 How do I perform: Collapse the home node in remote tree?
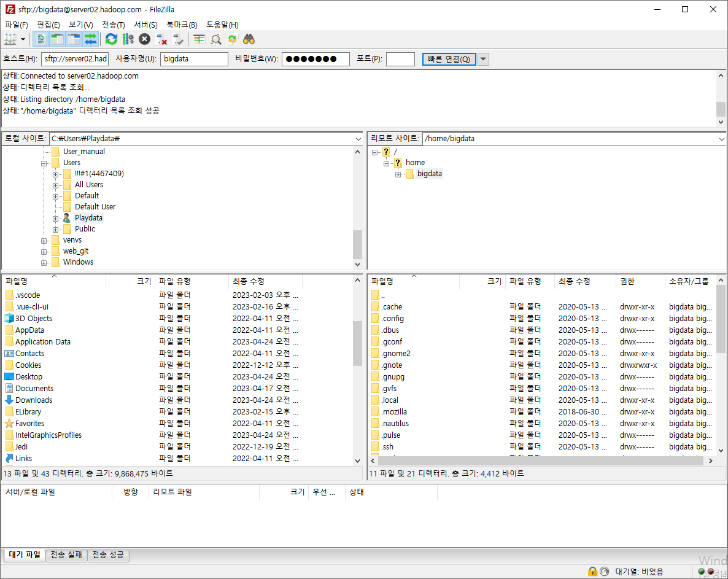click(x=386, y=163)
